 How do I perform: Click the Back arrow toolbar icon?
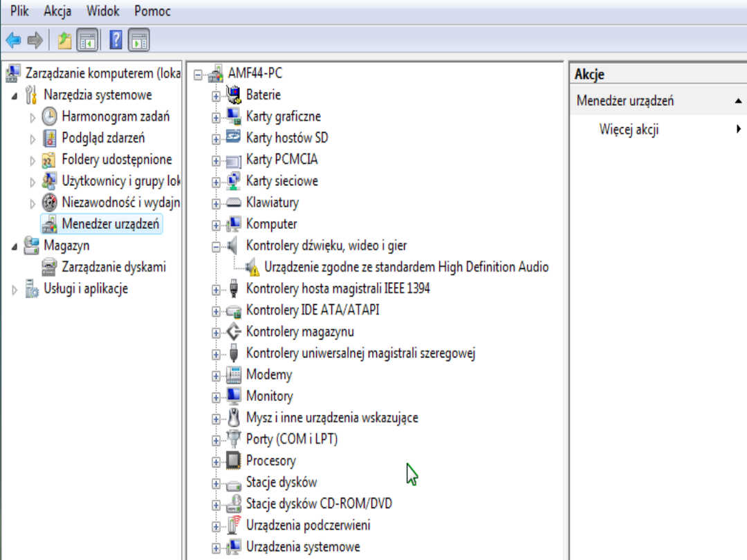click(13, 41)
